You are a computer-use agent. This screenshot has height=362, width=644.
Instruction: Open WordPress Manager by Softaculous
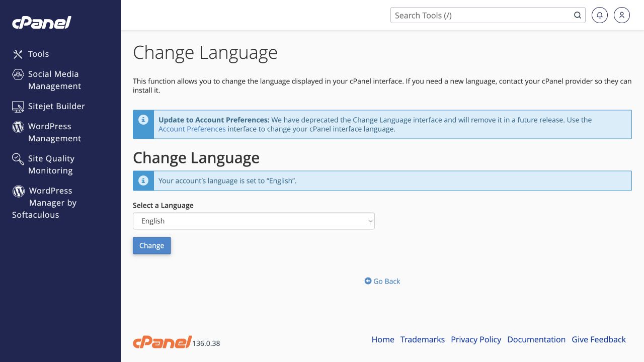pyautogui.click(x=44, y=203)
